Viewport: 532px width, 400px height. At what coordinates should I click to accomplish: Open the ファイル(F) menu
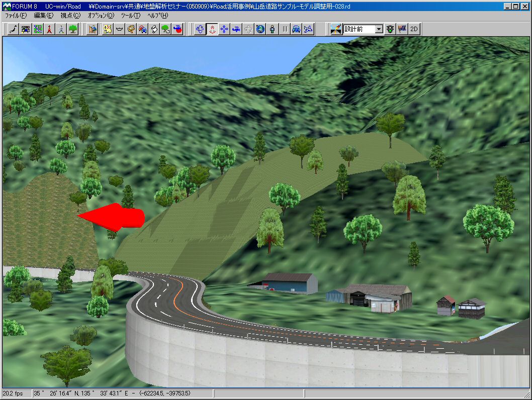(16, 16)
